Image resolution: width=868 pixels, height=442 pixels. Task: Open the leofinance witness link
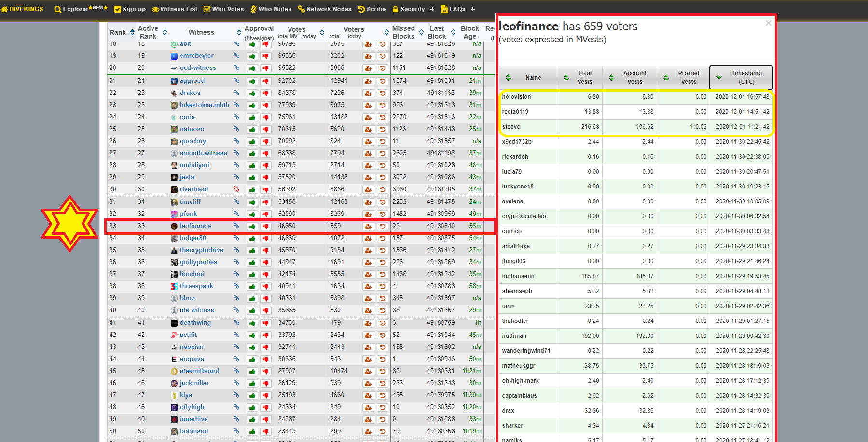(195, 226)
